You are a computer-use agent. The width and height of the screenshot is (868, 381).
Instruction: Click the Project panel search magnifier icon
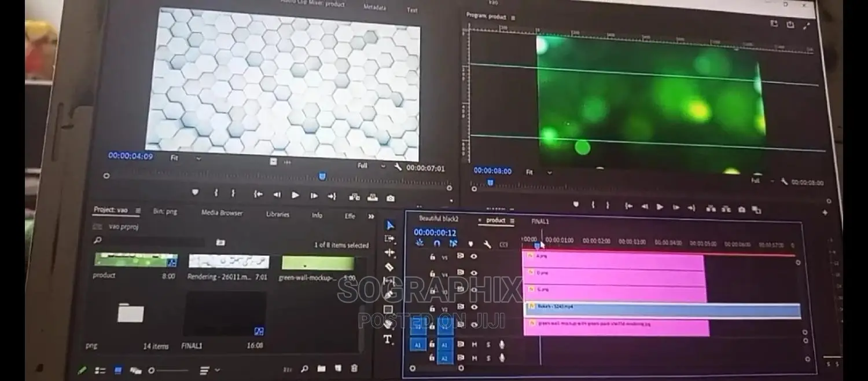97,240
